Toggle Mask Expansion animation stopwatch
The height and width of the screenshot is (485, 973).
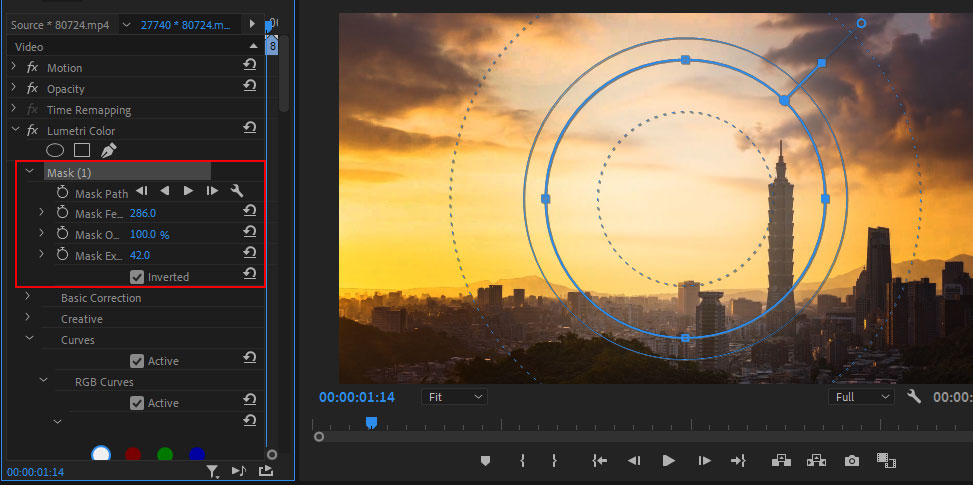[62, 255]
